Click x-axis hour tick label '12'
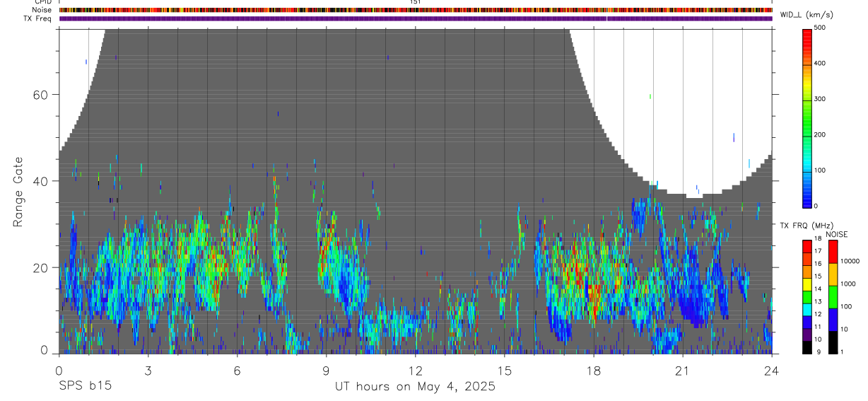The image size is (868, 401). pos(415,370)
